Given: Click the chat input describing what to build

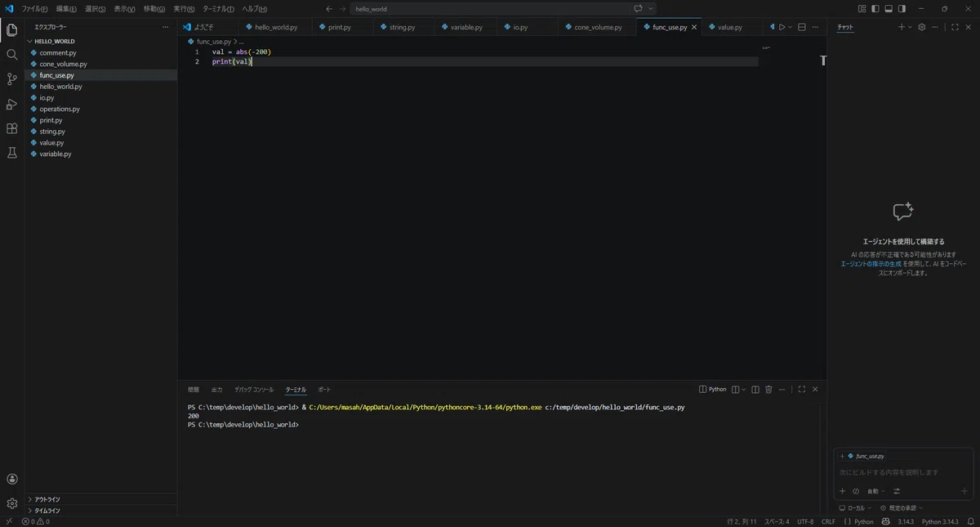Looking at the screenshot, I should click(902, 472).
